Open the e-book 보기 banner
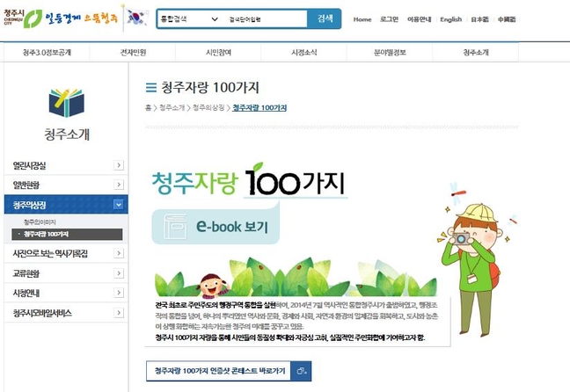 [216, 227]
